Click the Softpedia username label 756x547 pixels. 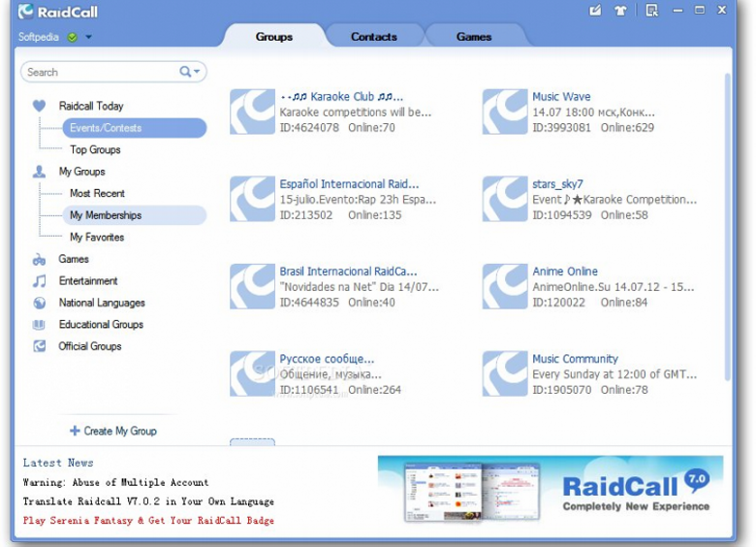pyautogui.click(x=38, y=37)
